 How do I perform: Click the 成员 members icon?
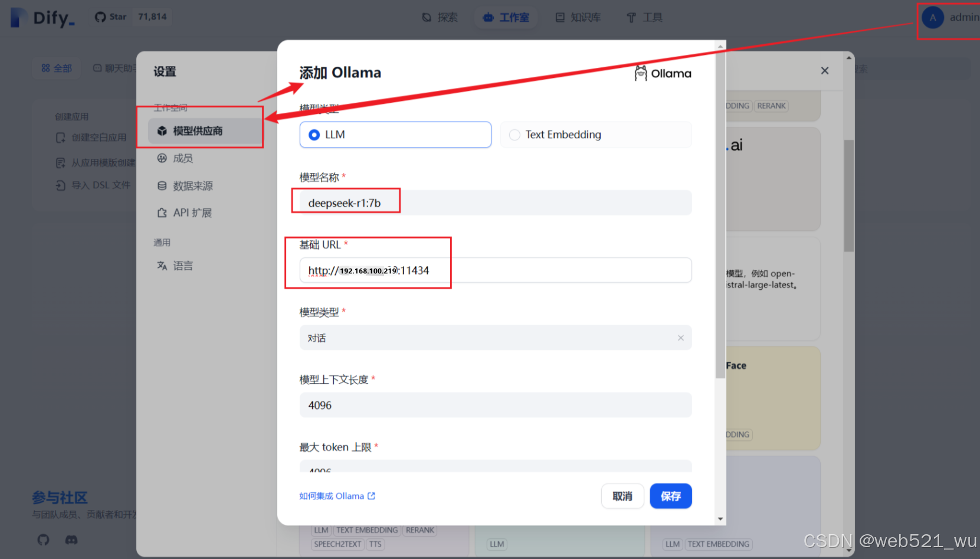tap(162, 158)
